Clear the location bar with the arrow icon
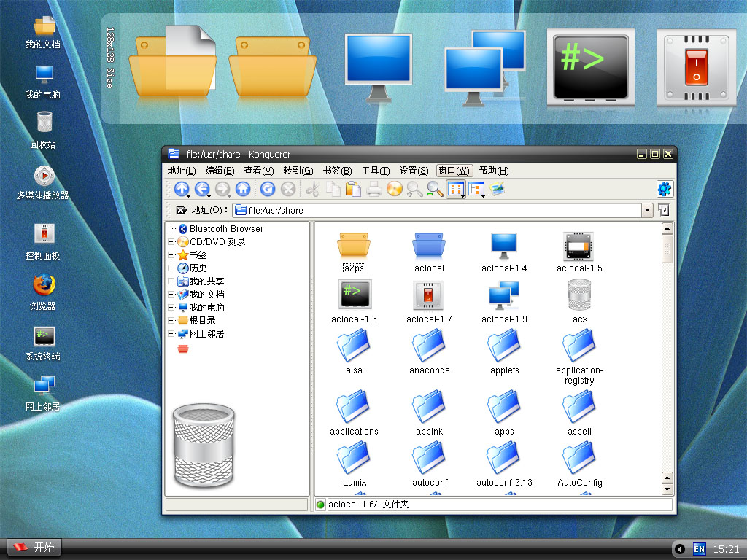 pos(181,210)
